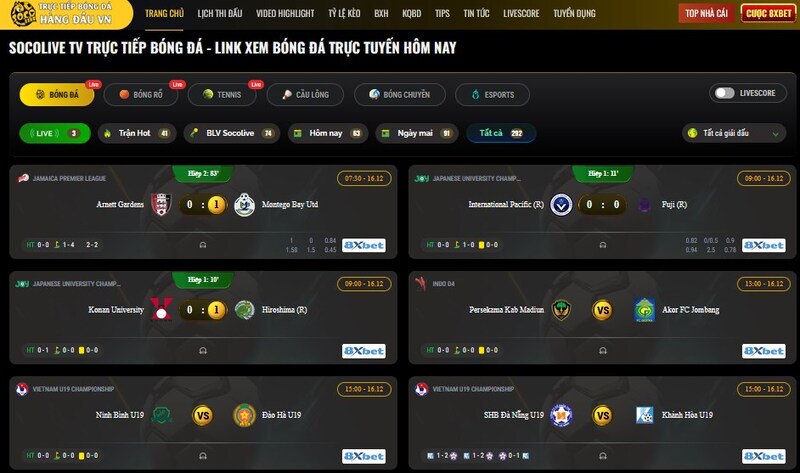The width and height of the screenshot is (800, 473).
Task: Toggle the Livescore switch
Action: point(724,93)
